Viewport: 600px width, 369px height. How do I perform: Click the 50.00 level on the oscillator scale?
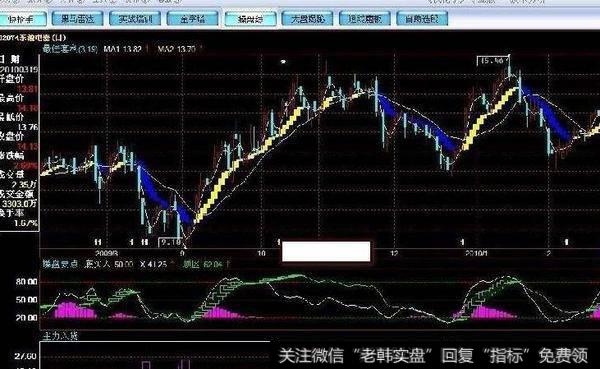[x=27, y=299]
